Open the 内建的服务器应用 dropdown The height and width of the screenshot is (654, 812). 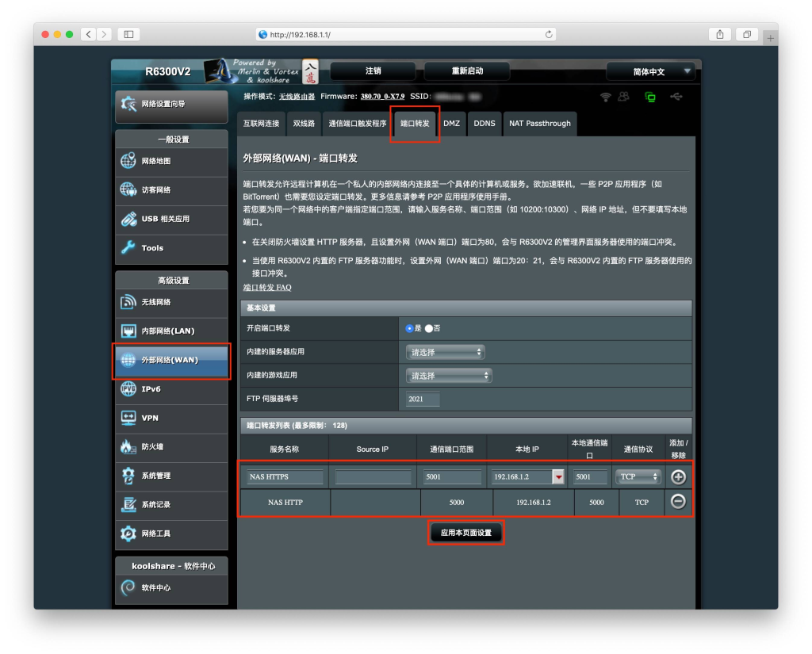tap(445, 352)
